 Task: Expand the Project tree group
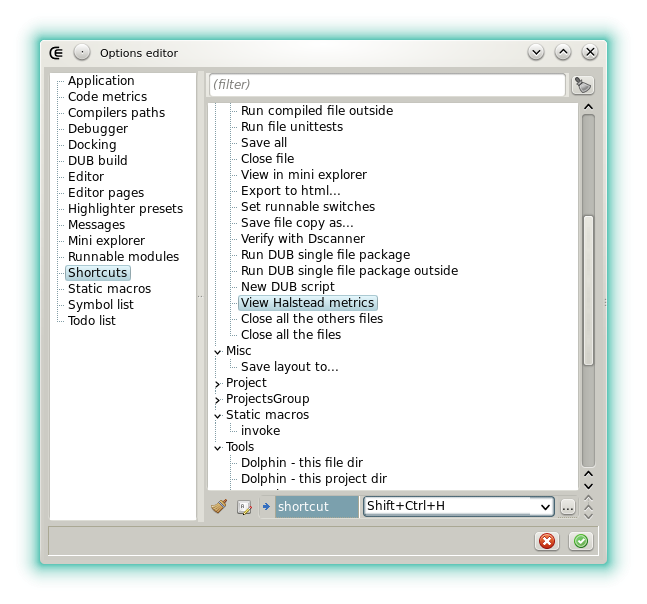[218, 383]
